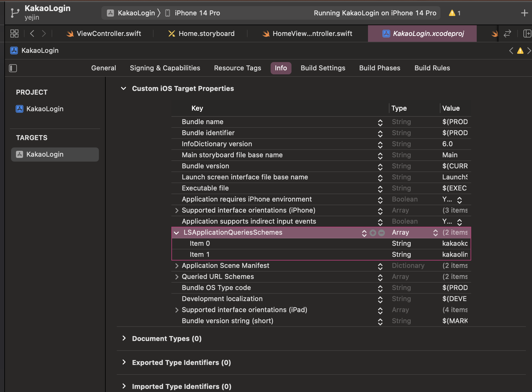Expand the Document Types section

coord(124,338)
